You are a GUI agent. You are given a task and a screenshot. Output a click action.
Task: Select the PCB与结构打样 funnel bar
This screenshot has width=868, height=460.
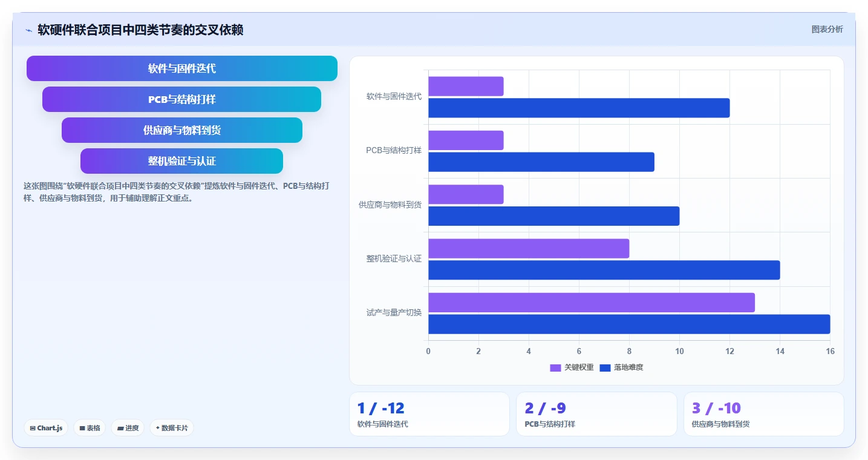click(182, 99)
